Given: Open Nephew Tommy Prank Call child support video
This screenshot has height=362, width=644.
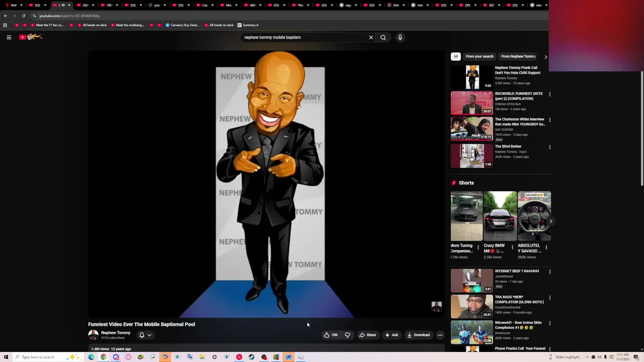Looking at the screenshot, I should [x=518, y=70].
